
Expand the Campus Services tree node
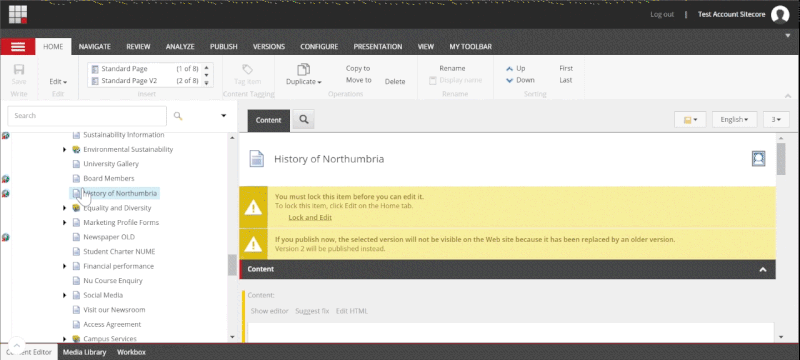click(64, 339)
